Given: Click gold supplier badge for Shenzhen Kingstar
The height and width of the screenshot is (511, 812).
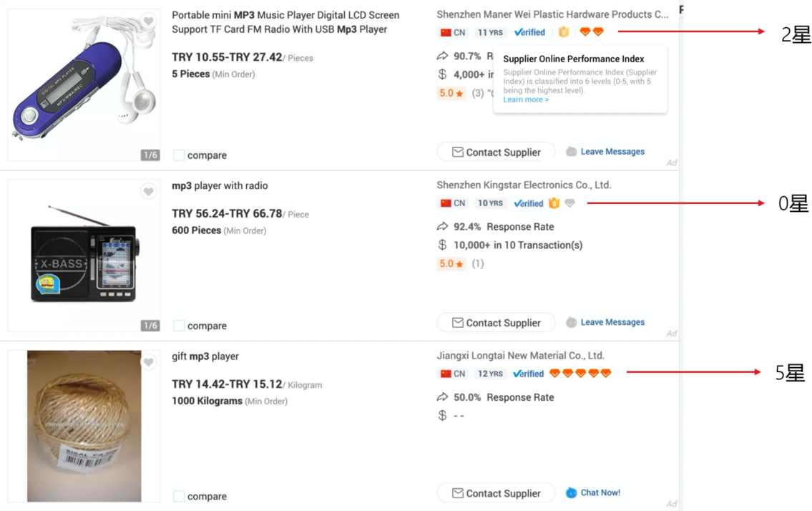Looking at the screenshot, I should pos(554,203).
